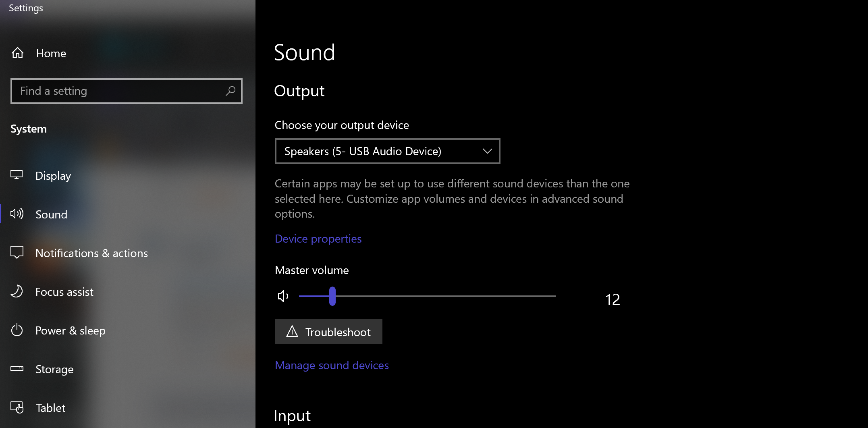Click the Troubleshoot button
Screen dimensions: 868x428
(328, 332)
